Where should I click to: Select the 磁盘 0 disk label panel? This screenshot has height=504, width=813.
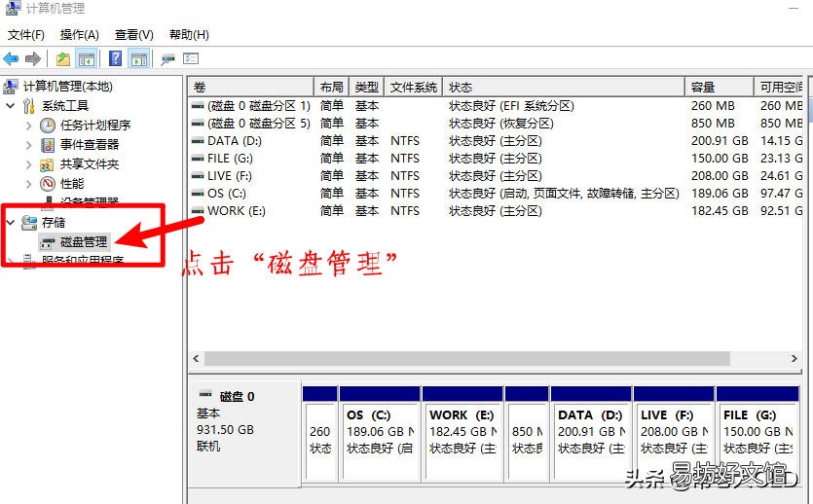(x=244, y=434)
